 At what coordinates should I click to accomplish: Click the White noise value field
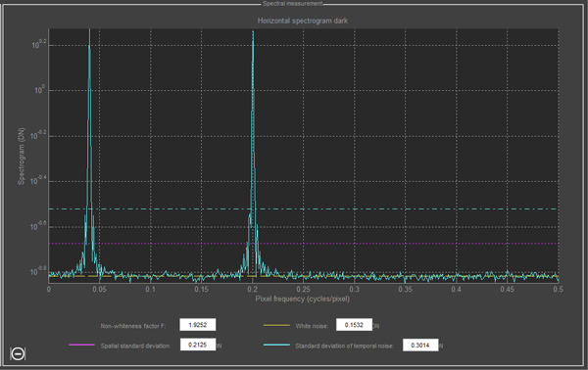click(x=354, y=325)
